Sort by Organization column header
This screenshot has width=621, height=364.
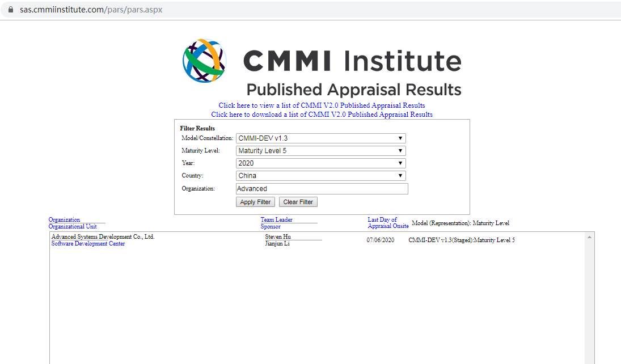pyautogui.click(x=64, y=219)
